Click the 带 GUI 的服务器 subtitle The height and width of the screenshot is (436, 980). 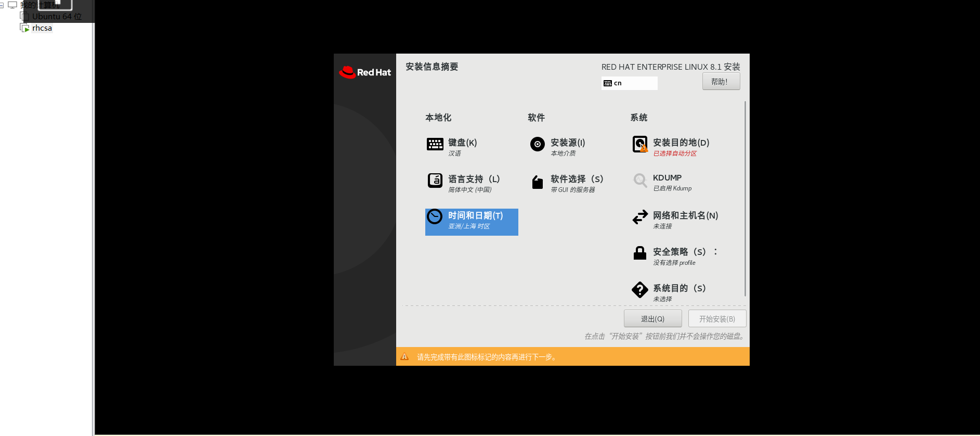pyautogui.click(x=573, y=190)
